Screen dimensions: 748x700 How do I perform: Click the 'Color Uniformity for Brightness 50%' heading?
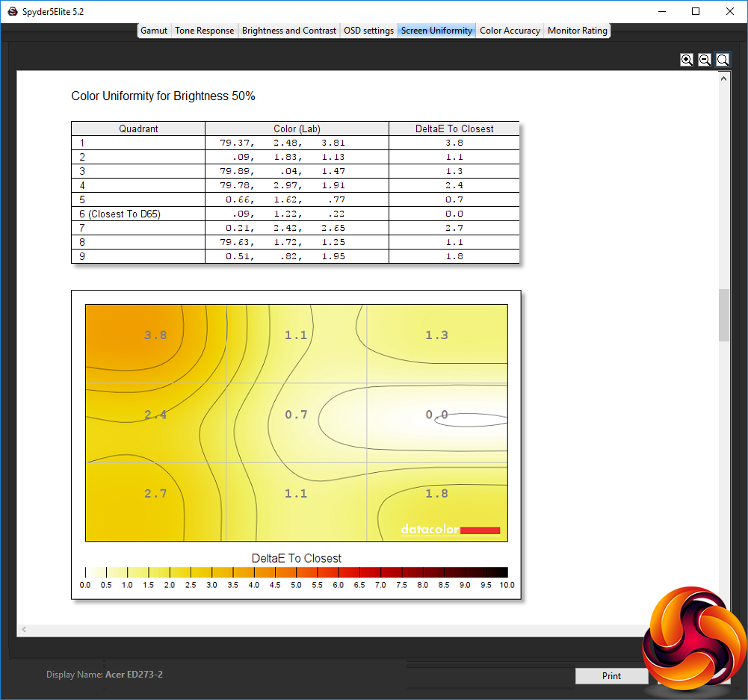(163, 96)
